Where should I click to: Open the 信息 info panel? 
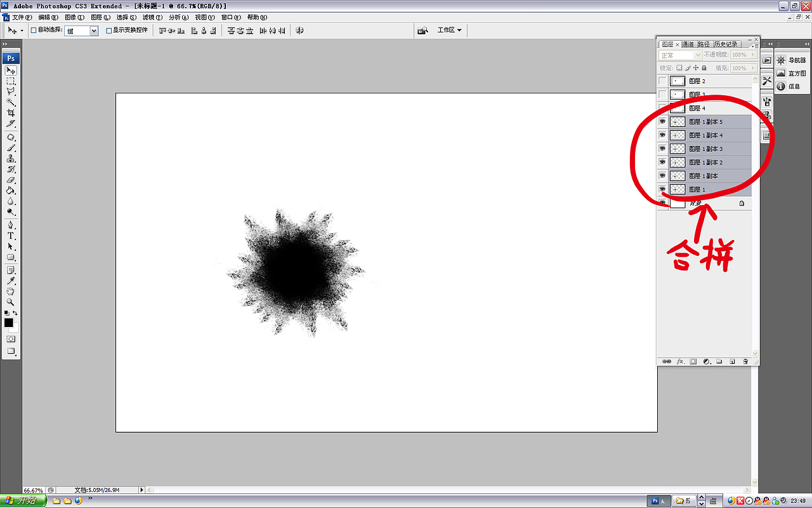[x=789, y=86]
